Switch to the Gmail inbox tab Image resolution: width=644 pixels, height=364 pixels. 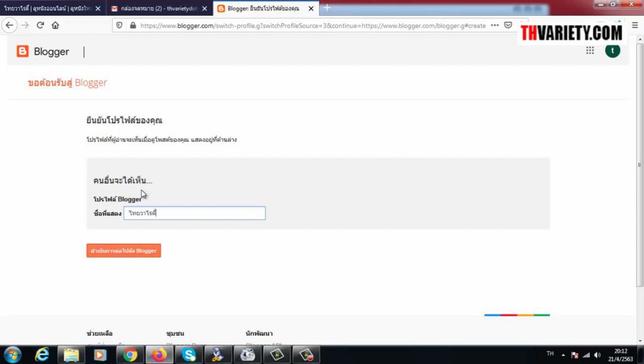coord(160,8)
